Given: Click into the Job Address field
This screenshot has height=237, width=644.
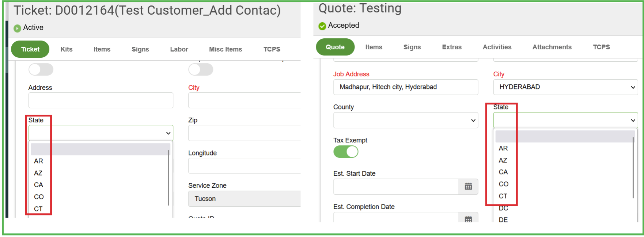Looking at the screenshot, I should (x=405, y=87).
